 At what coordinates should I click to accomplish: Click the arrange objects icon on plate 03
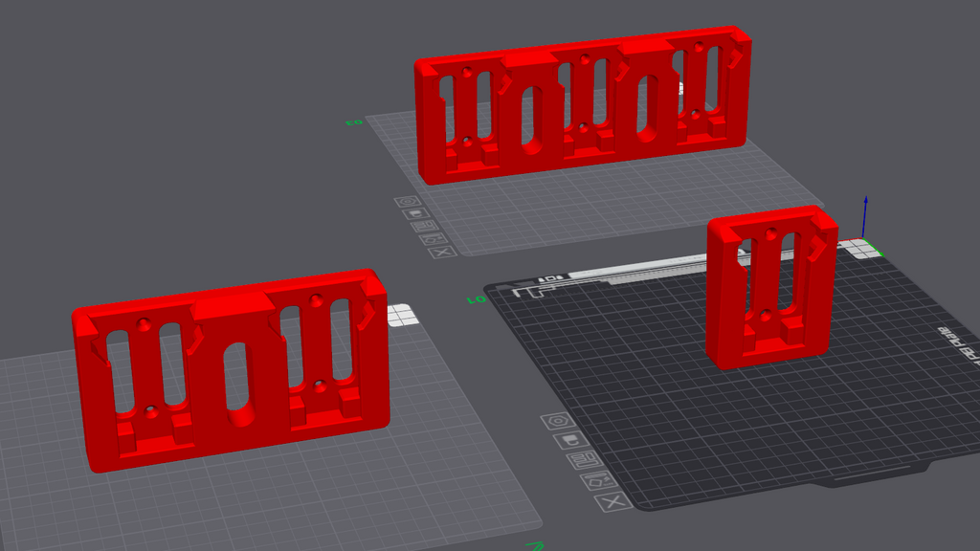click(424, 226)
